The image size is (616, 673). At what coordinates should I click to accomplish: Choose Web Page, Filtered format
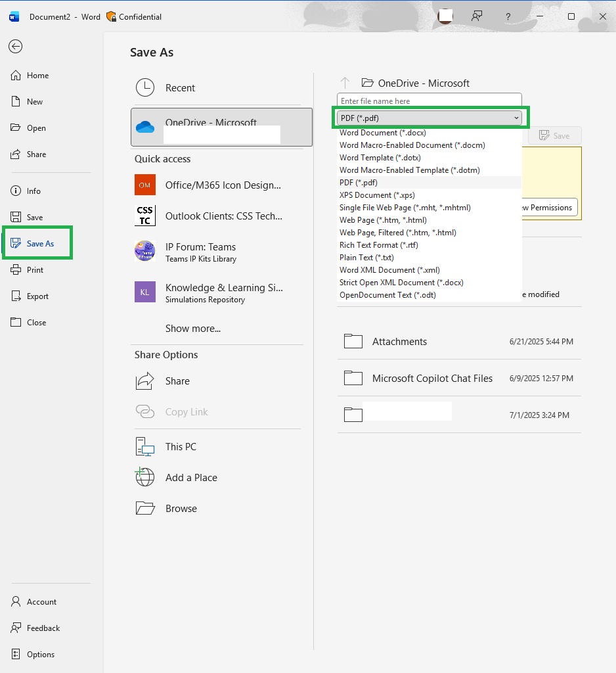429,232
